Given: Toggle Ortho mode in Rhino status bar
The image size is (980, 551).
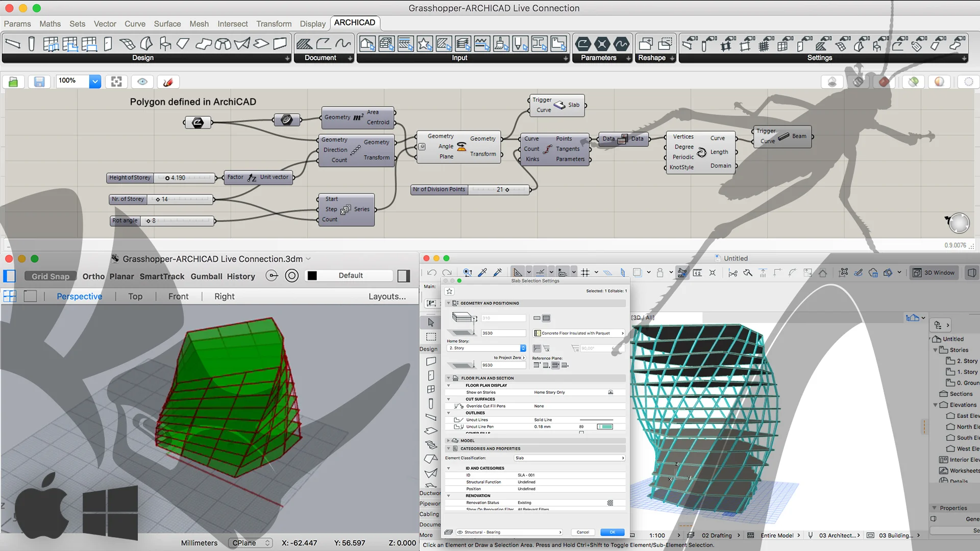Looking at the screenshot, I should click(x=93, y=276).
